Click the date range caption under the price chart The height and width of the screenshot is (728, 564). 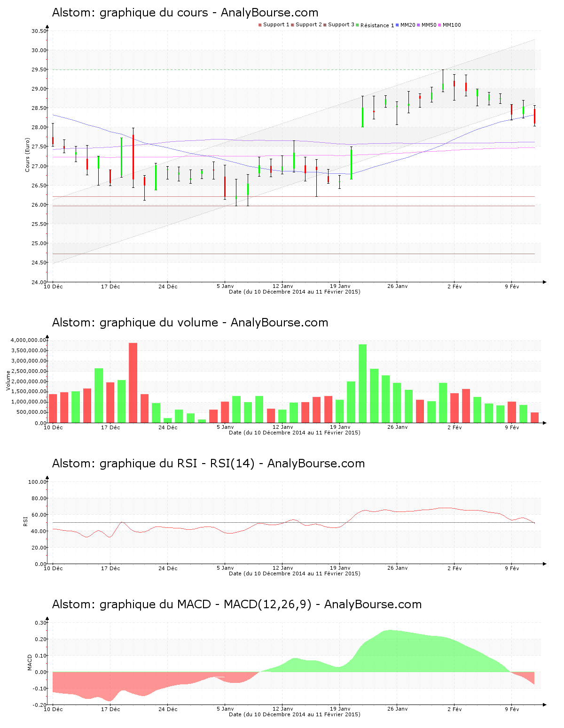pyautogui.click(x=295, y=292)
